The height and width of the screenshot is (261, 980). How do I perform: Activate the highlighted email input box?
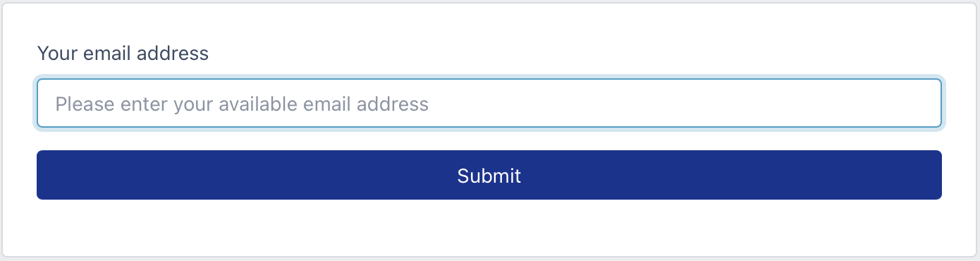pyautogui.click(x=489, y=103)
